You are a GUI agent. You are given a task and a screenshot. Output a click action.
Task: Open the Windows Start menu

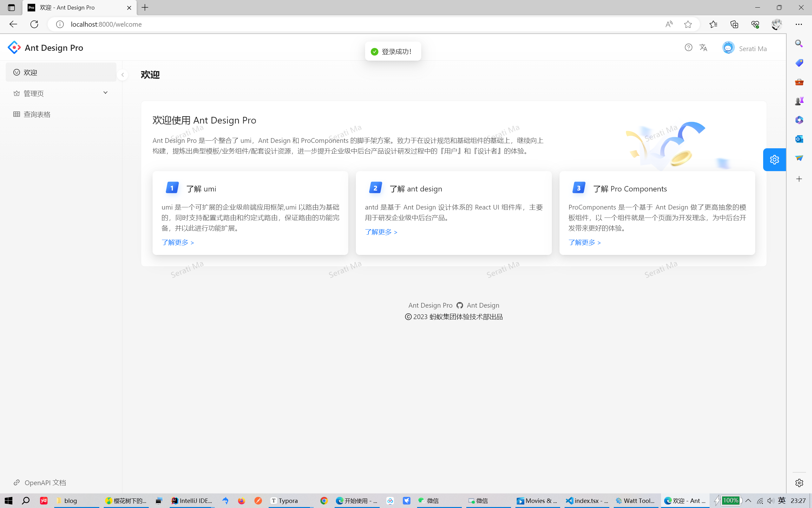coord(8,501)
